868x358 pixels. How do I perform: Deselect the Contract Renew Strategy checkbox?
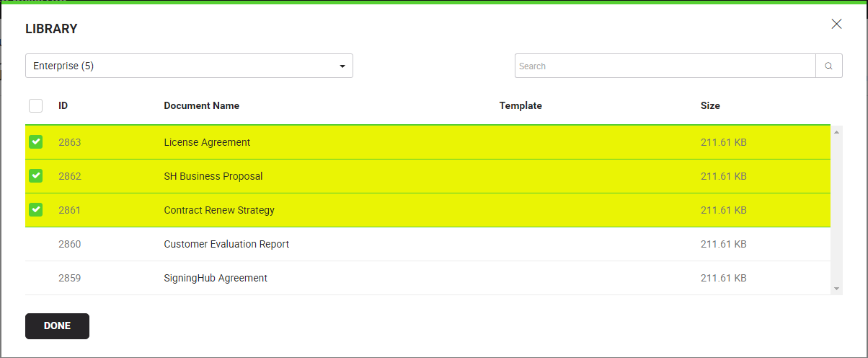click(x=35, y=210)
